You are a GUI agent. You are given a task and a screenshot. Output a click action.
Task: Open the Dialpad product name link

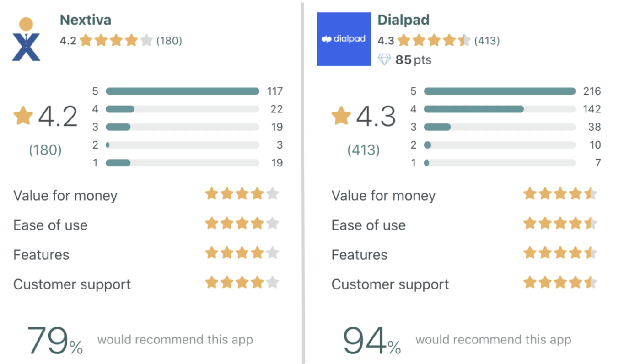[x=403, y=20]
